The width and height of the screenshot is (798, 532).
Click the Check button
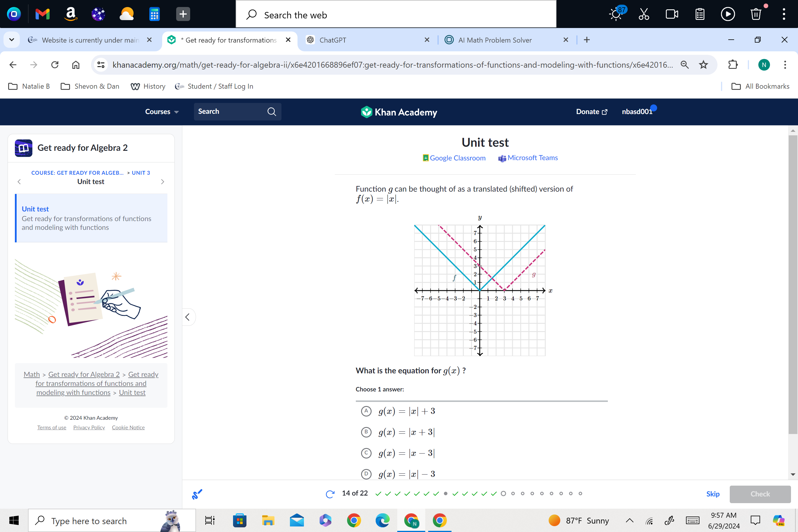pos(760,494)
